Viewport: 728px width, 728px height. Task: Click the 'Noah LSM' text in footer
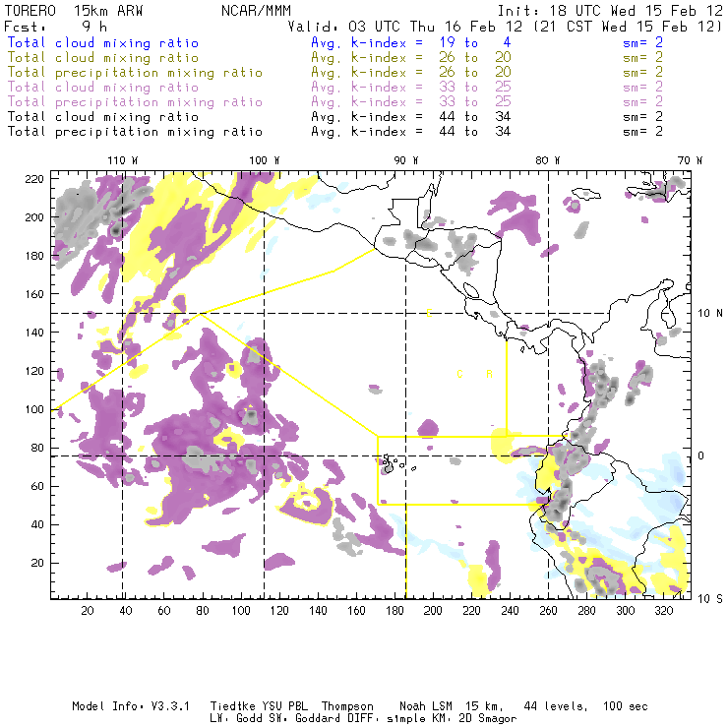[426, 706]
